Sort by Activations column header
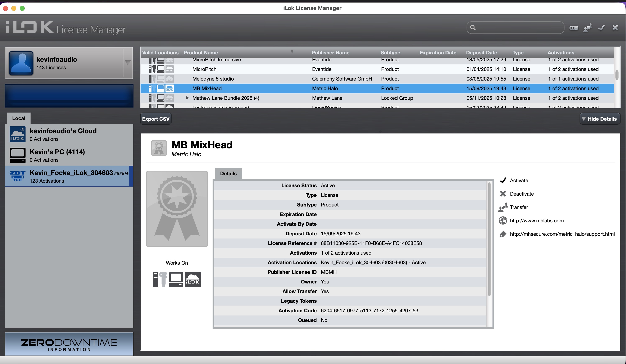The width and height of the screenshot is (626, 364). pos(561,53)
